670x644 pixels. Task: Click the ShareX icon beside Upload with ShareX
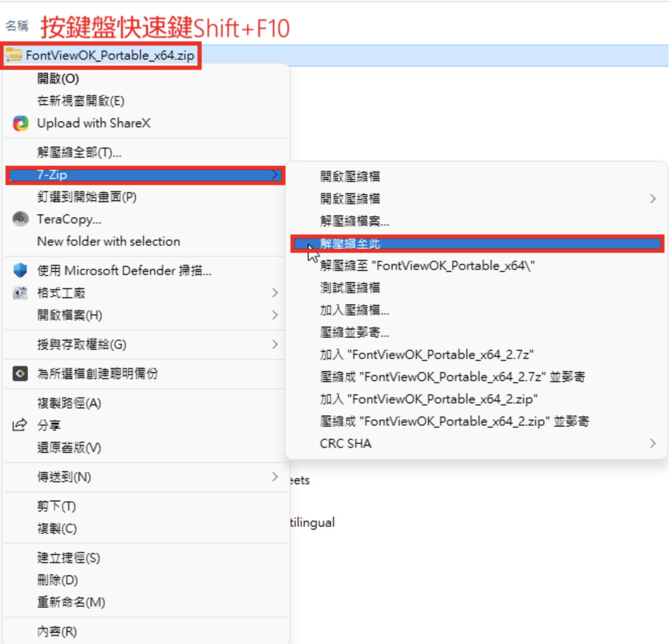(x=20, y=123)
